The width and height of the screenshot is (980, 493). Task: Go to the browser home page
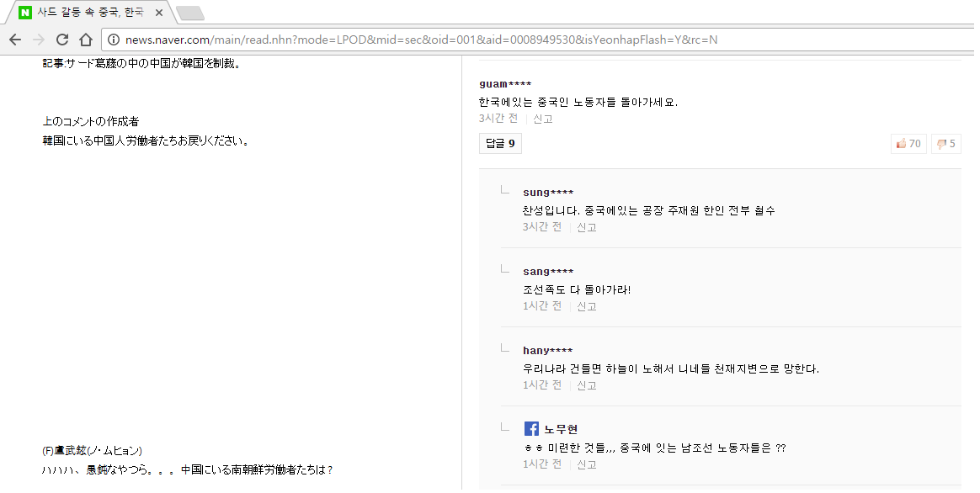(x=85, y=40)
